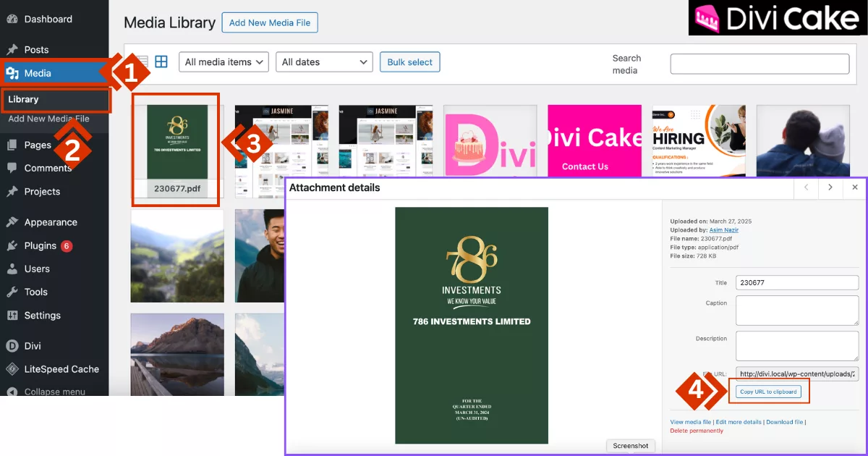Click the LiteSpeed Cache diamond icon
Image resolution: width=868 pixels, height=456 pixels.
(12, 369)
